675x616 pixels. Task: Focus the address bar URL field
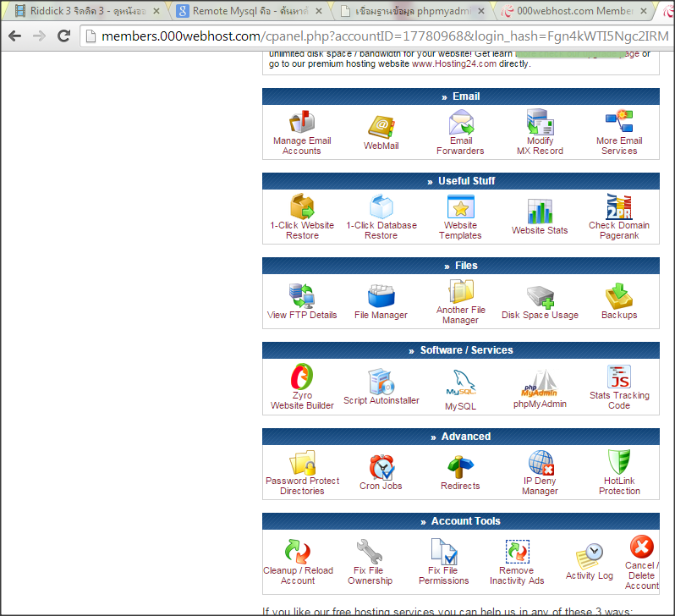(x=376, y=36)
